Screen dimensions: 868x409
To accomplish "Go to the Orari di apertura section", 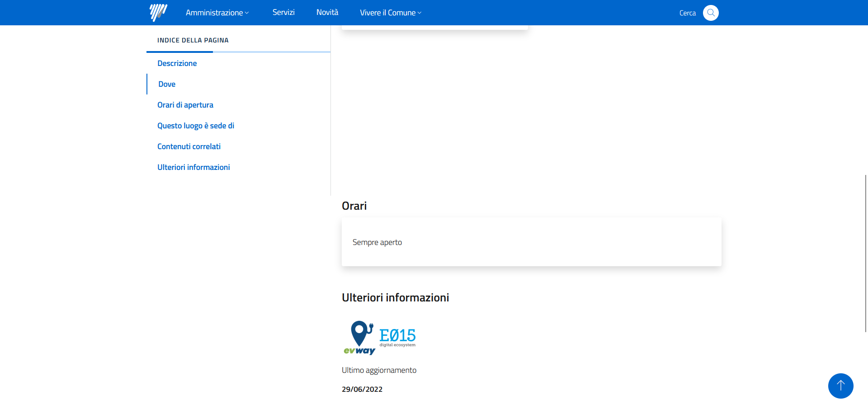I will pos(185,105).
